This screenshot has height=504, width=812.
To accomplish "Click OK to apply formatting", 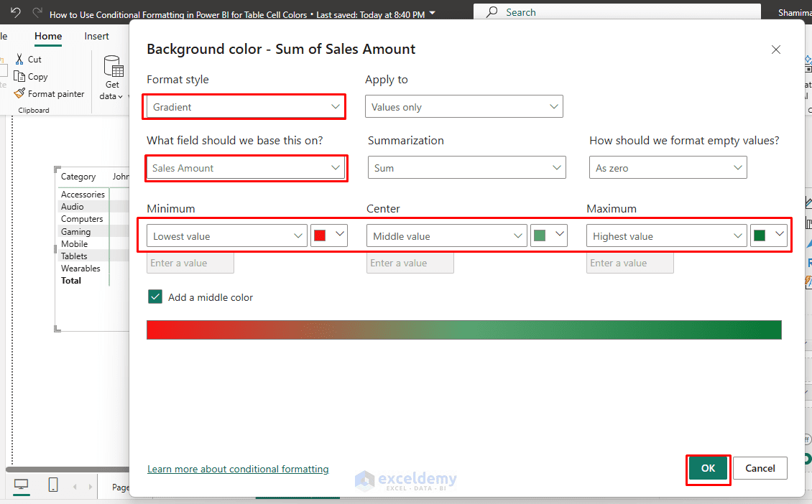I will coord(708,468).
